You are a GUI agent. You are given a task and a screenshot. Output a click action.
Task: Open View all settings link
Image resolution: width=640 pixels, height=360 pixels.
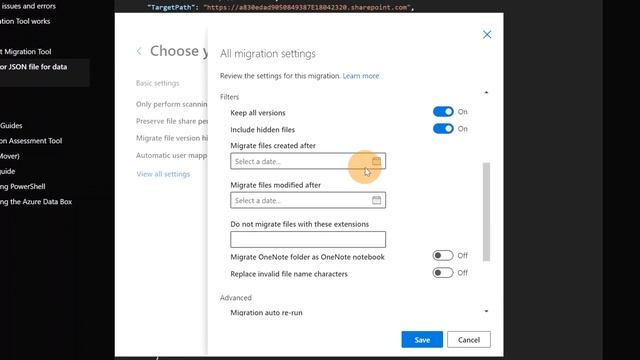(163, 174)
